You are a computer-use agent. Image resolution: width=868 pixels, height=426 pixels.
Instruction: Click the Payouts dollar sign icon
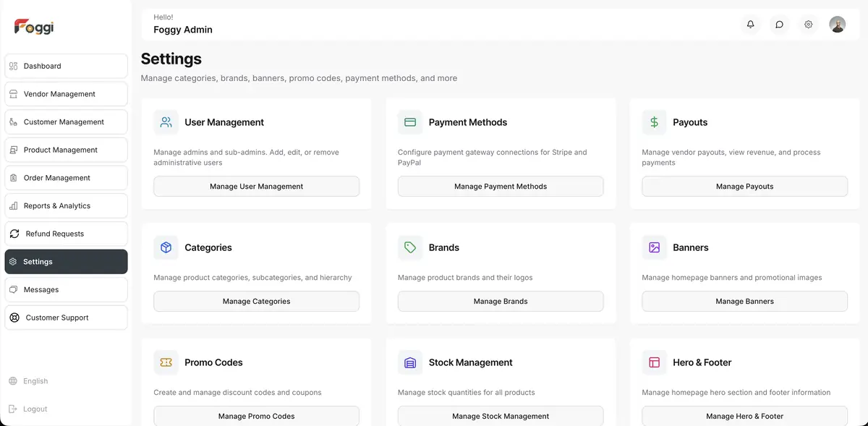click(654, 122)
